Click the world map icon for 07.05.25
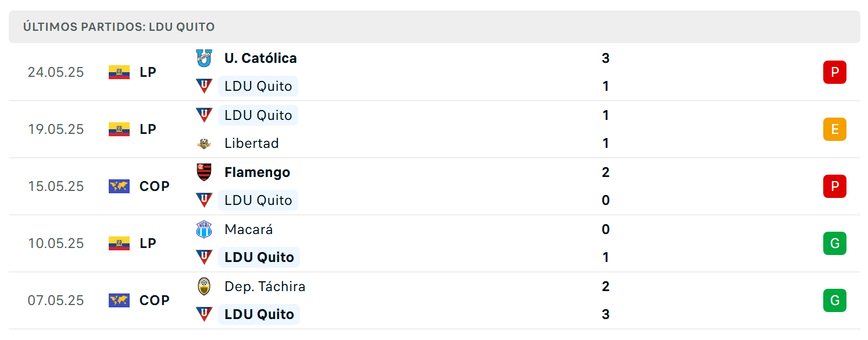The width and height of the screenshot is (868, 340). tap(119, 300)
